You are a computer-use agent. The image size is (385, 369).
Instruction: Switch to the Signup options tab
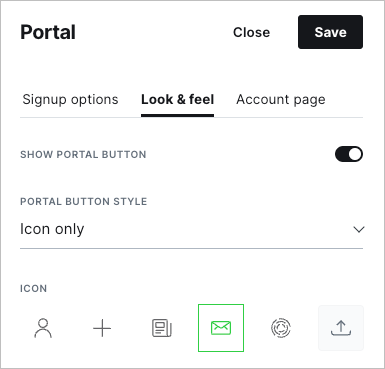(70, 99)
